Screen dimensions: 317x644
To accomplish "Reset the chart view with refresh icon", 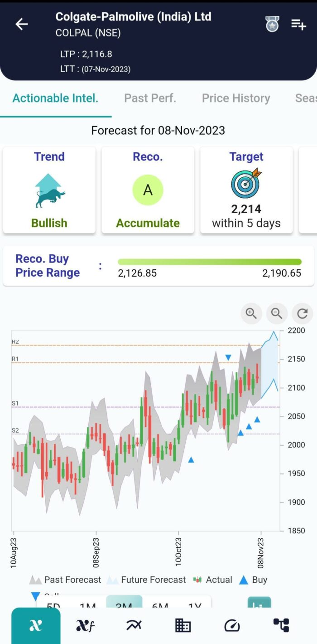I will pyautogui.click(x=302, y=313).
